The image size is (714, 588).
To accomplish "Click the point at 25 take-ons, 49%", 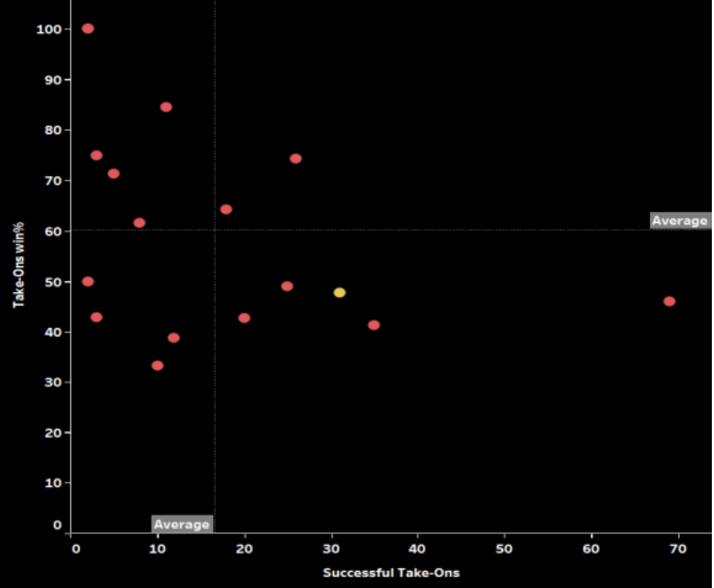I will click(287, 286).
